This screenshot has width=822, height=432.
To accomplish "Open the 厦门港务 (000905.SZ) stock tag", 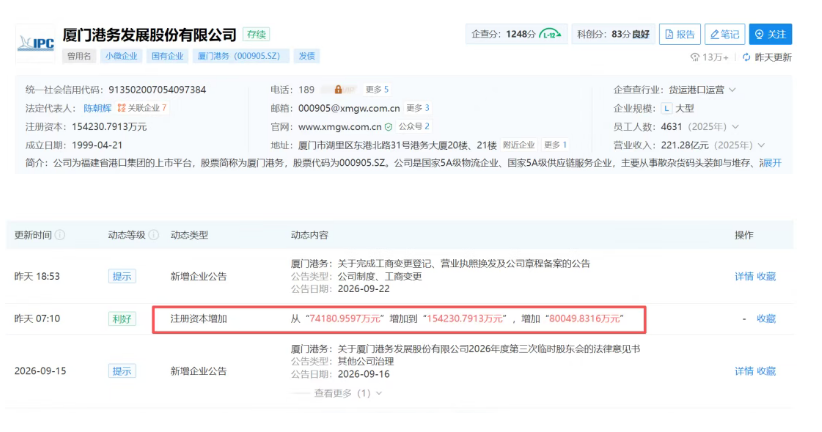I will pos(239,56).
